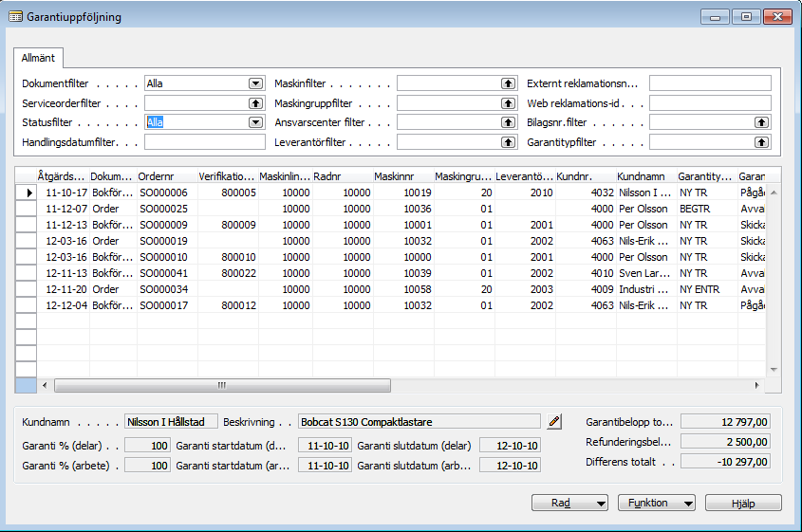Click the horizontal scrollbar right arrow
Screen dimensions: 802x532
click(757, 385)
